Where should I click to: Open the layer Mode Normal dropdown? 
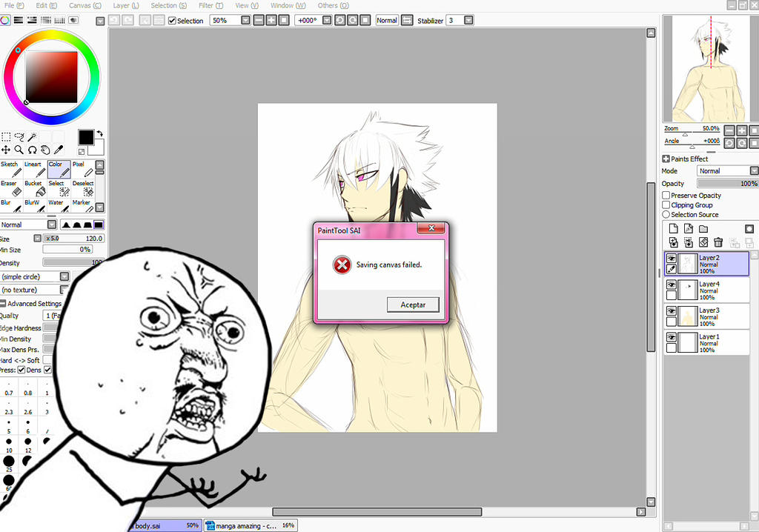[754, 171]
